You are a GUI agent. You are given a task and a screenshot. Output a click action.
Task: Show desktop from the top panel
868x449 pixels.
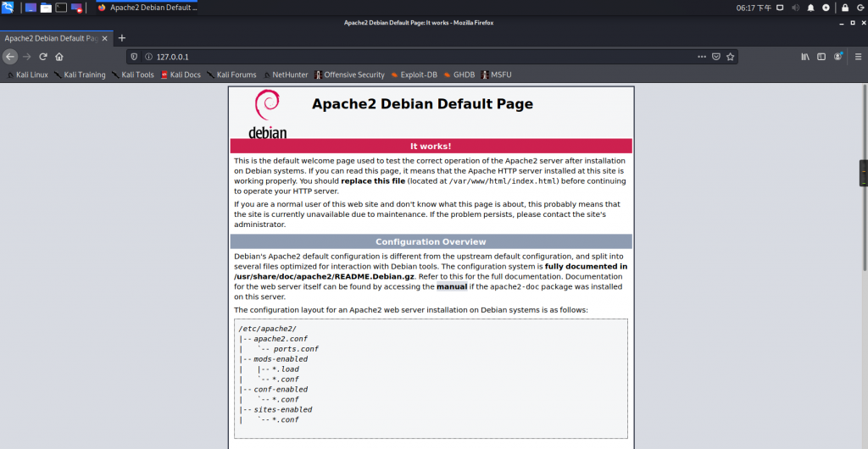point(31,8)
